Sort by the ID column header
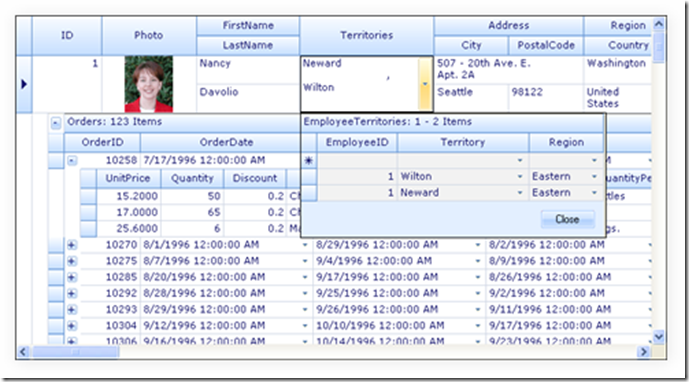The image size is (689, 382). (x=67, y=35)
